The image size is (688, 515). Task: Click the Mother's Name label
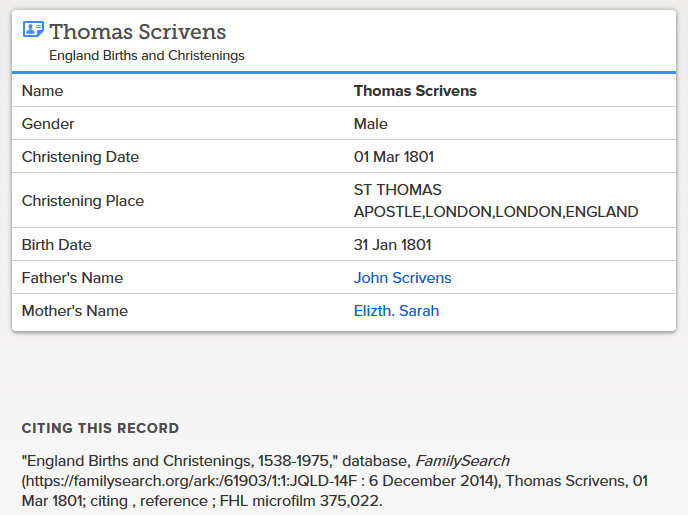[75, 311]
